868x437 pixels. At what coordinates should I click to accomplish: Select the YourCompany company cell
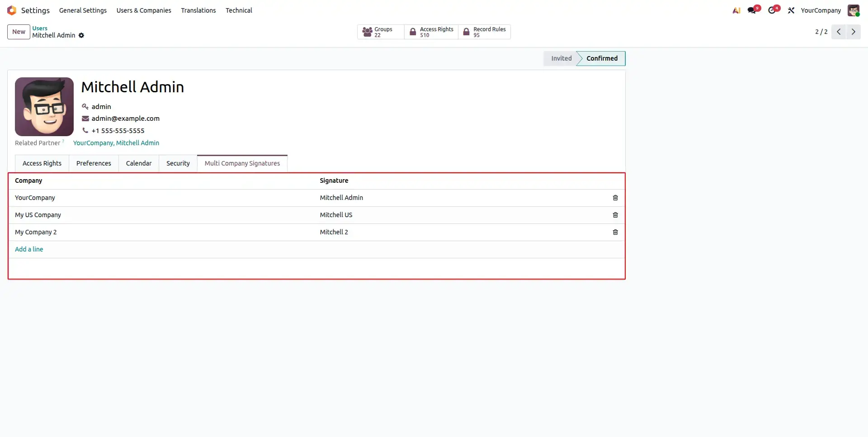tap(164, 198)
